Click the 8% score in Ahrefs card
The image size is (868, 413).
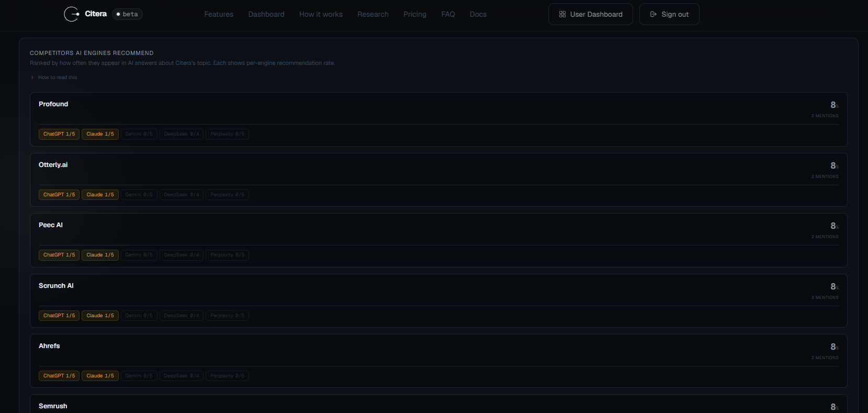pos(835,347)
